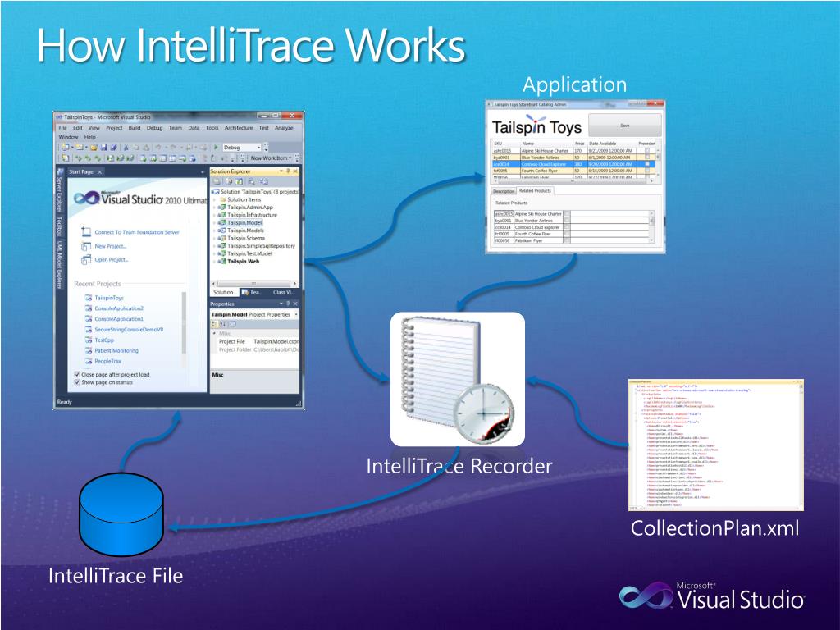This screenshot has height=630, width=840.
Task: Click the product grid horizontal scrollbar
Action: tap(573, 181)
